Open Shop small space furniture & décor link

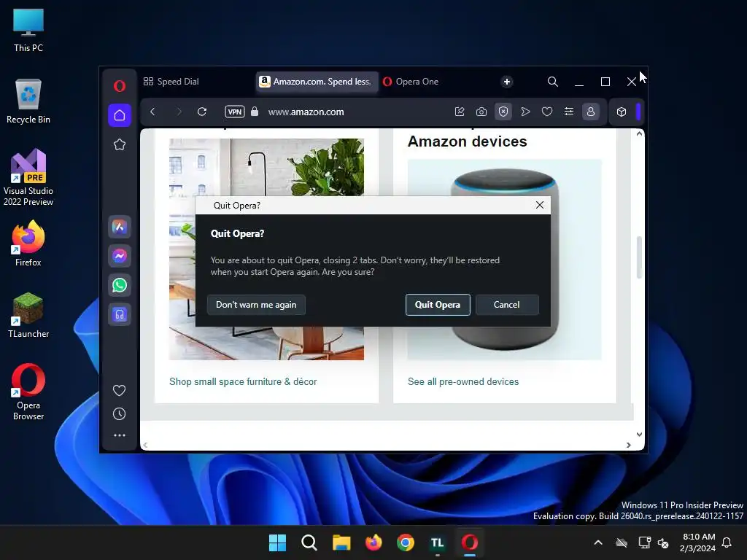(243, 382)
